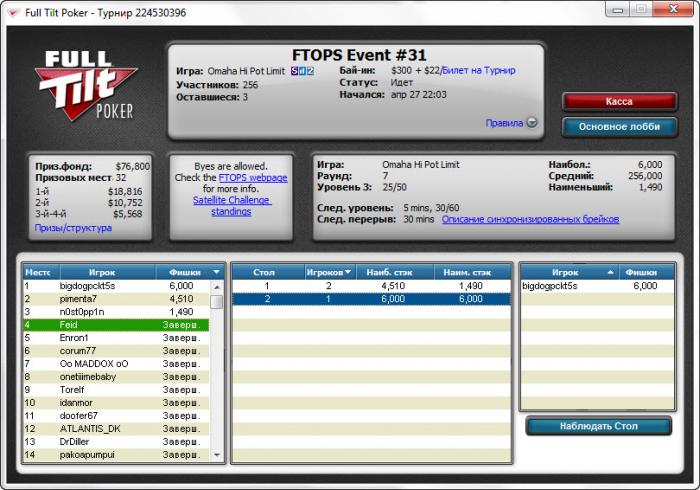Screen dimensions: 700x490
Task: Select highlighted table 2 row
Action: point(371,299)
